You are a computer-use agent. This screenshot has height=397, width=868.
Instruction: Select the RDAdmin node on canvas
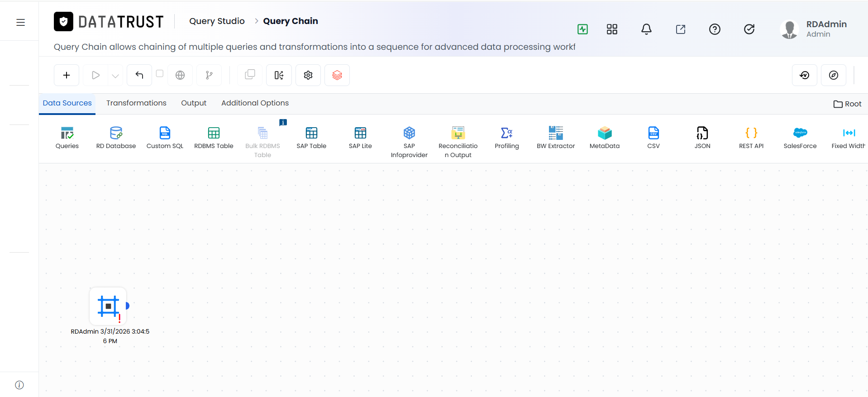(108, 306)
